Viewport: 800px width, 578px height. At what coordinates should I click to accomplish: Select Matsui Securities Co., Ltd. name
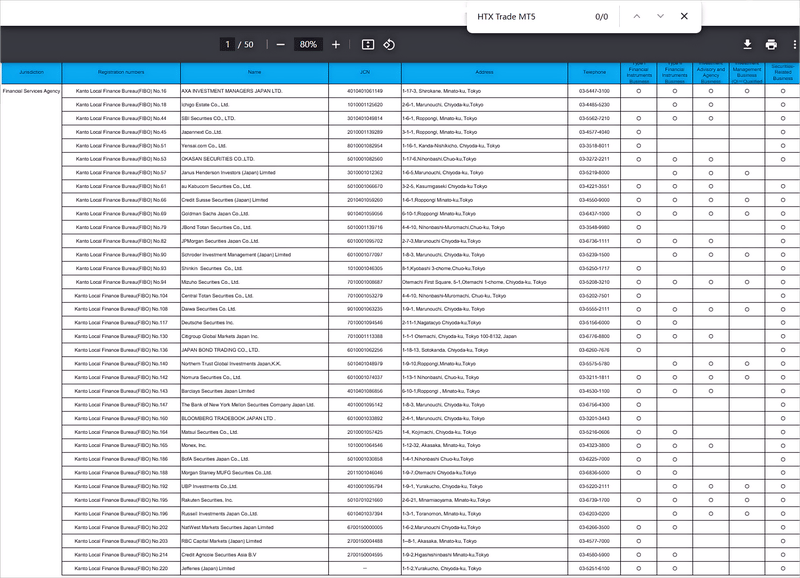coord(210,432)
